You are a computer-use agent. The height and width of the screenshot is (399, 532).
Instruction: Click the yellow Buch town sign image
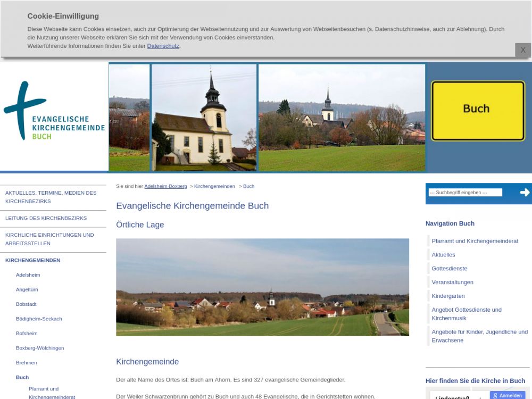pos(478,111)
